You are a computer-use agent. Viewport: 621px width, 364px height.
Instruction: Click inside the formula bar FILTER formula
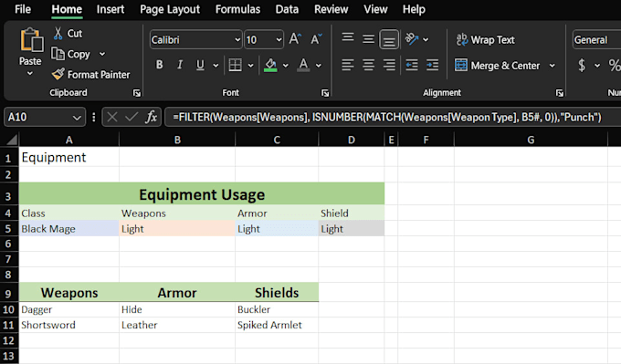[x=387, y=117]
